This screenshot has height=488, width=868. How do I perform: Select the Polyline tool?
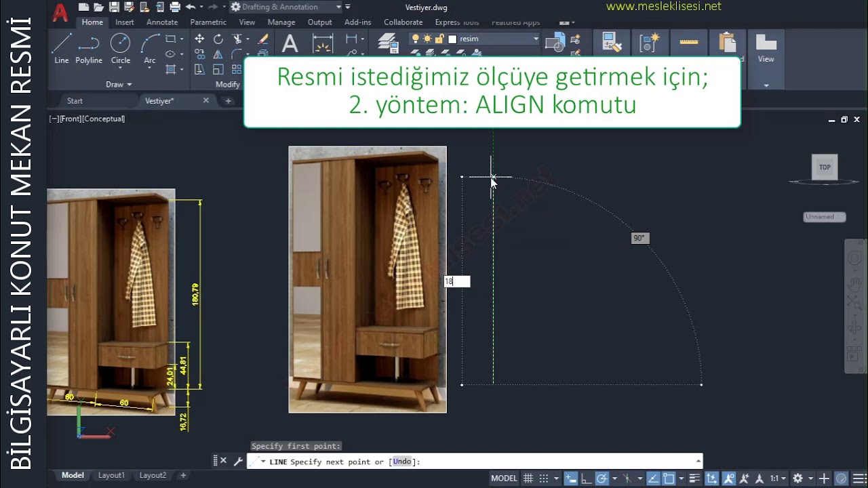point(89,49)
